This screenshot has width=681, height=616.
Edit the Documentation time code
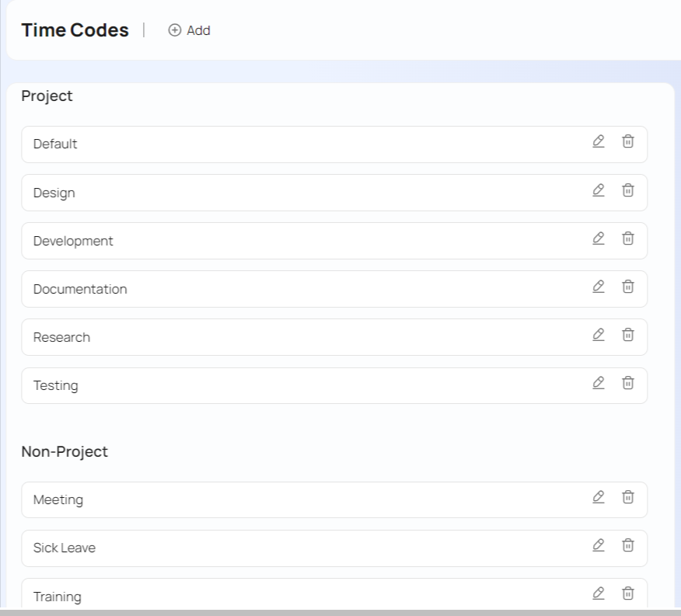[x=598, y=287]
